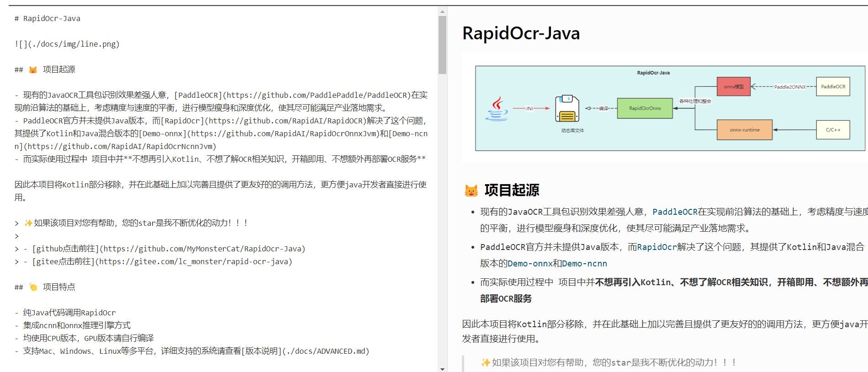Click the '集成ncnn和onnx推理引擎方式' source line
This screenshot has width=868, height=372.
pyautogui.click(x=72, y=325)
